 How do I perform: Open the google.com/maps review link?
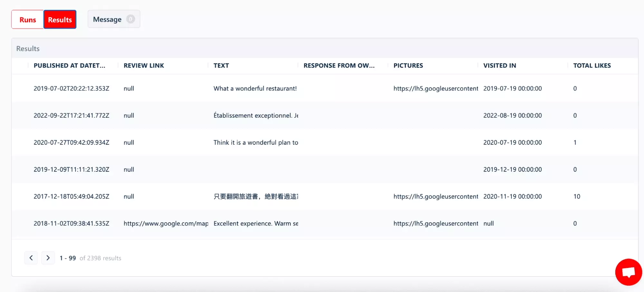166,223
